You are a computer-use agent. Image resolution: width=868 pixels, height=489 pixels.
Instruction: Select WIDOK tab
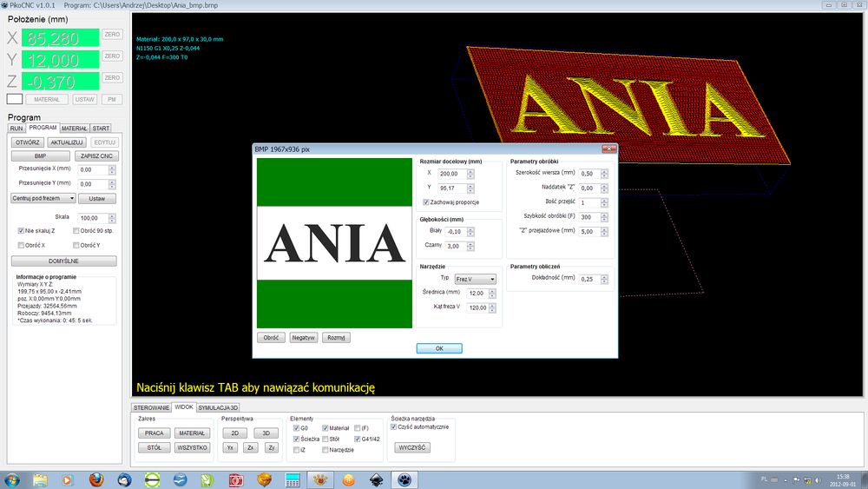[184, 407]
